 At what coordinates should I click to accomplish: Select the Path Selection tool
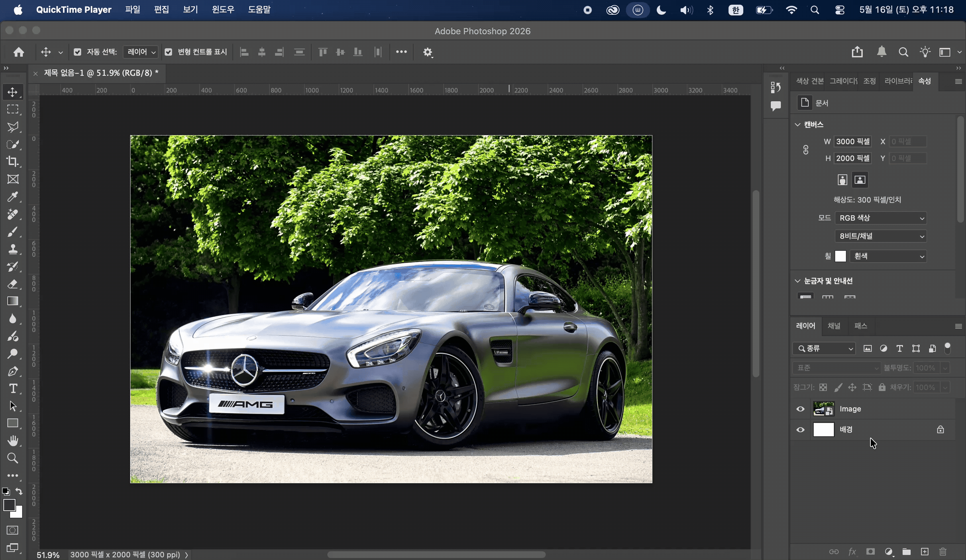coord(13,406)
